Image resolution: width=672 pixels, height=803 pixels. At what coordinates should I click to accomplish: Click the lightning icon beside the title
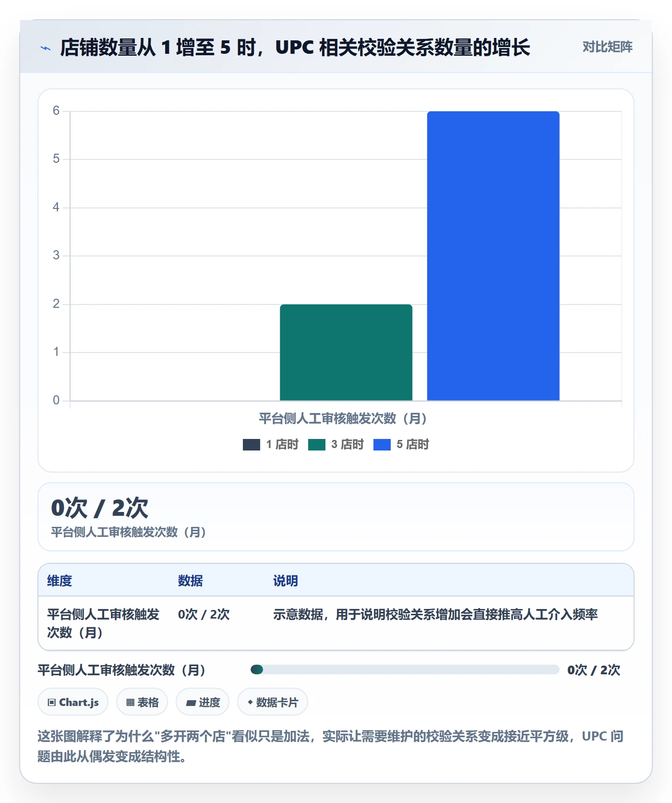(x=46, y=48)
